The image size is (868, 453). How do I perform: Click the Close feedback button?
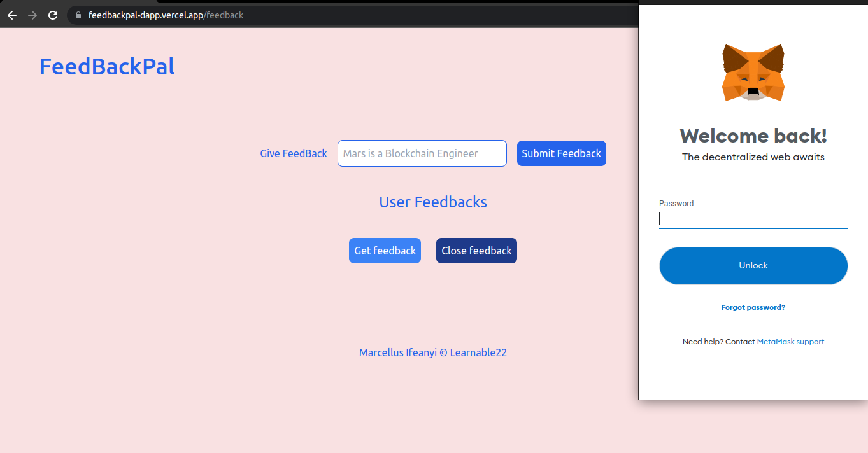pos(476,251)
